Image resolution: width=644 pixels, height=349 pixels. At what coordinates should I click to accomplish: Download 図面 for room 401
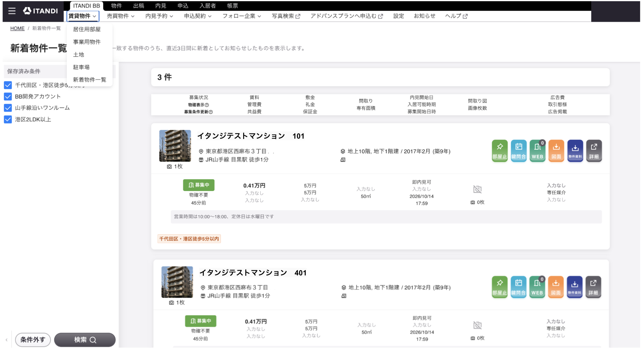[556, 287]
